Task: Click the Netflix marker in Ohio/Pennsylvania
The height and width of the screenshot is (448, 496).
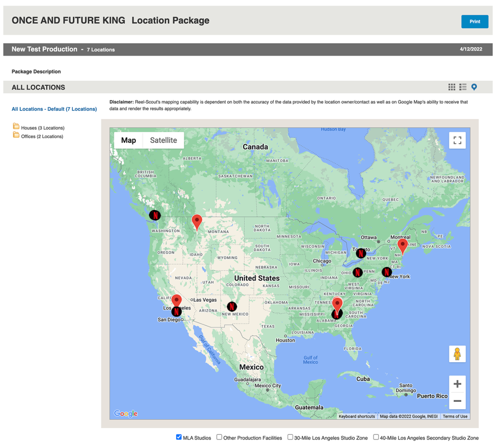Action: [x=358, y=272]
